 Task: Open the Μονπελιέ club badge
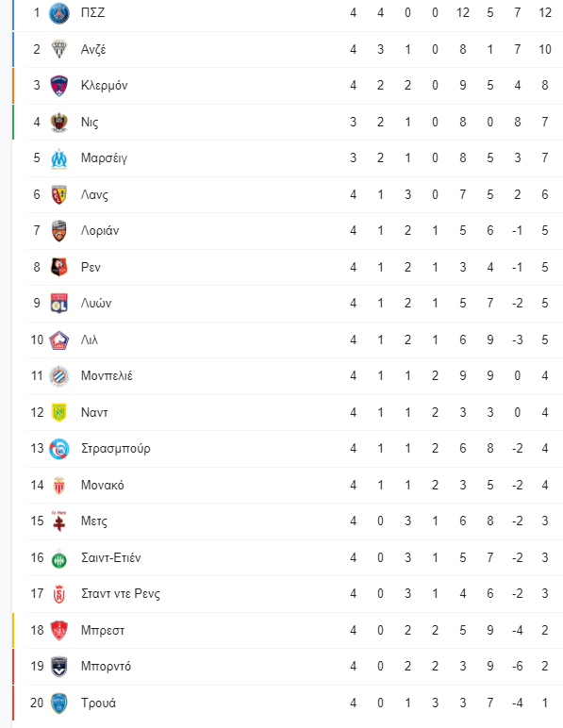[x=59, y=376]
